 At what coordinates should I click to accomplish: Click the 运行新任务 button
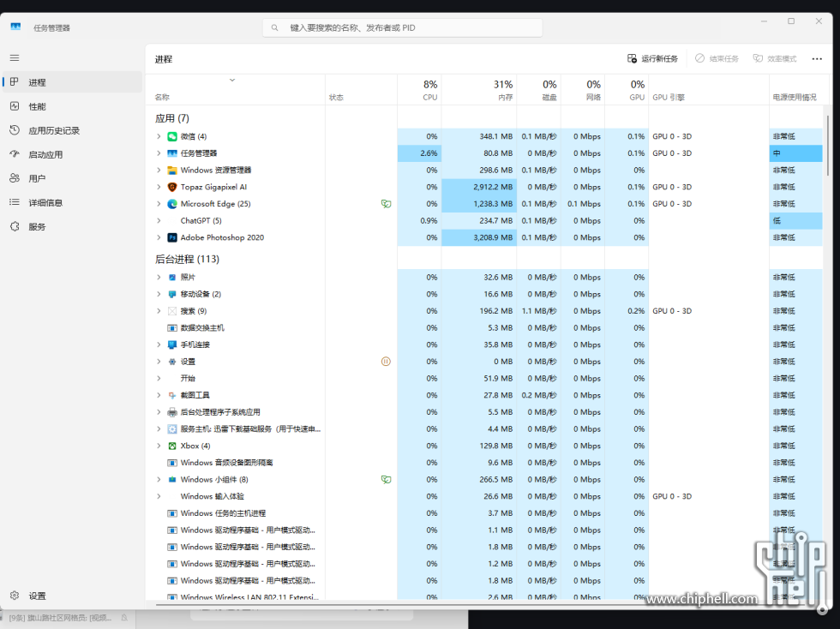pos(653,59)
